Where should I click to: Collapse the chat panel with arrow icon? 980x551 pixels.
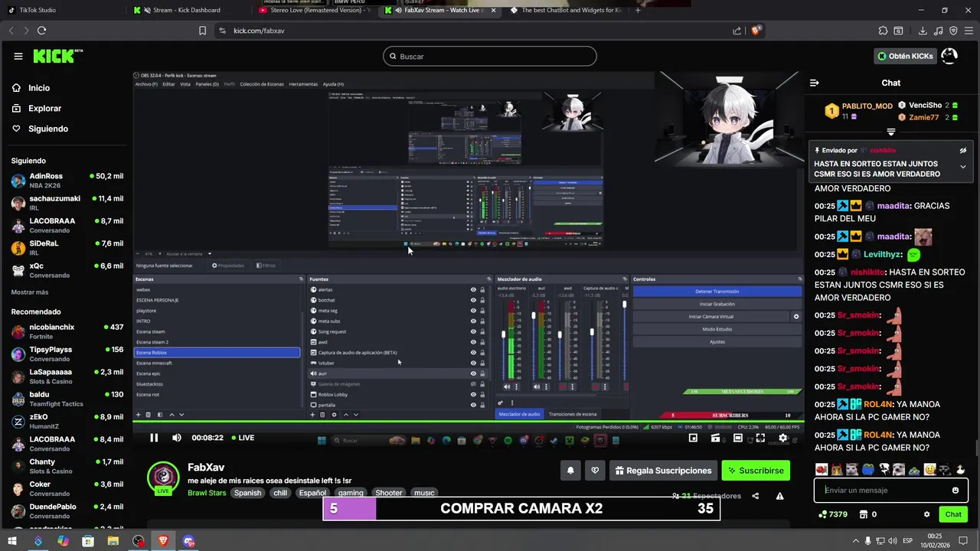tap(815, 83)
